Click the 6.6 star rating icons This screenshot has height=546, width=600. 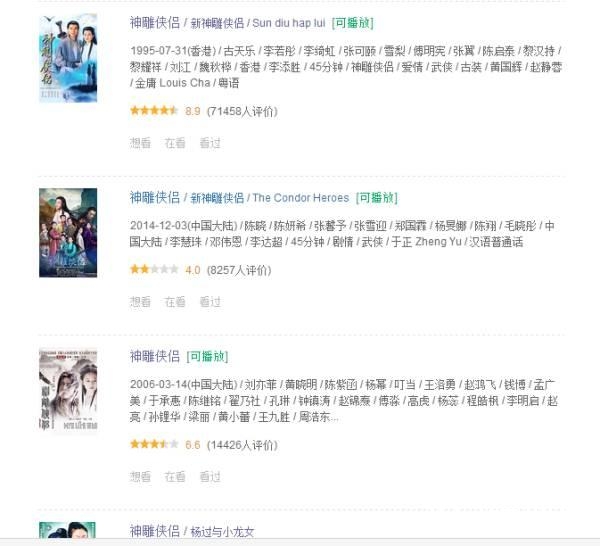[154, 444]
